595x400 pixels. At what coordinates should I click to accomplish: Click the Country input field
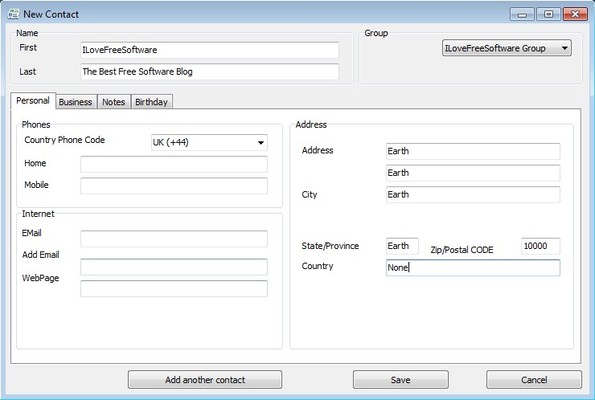[x=473, y=268]
